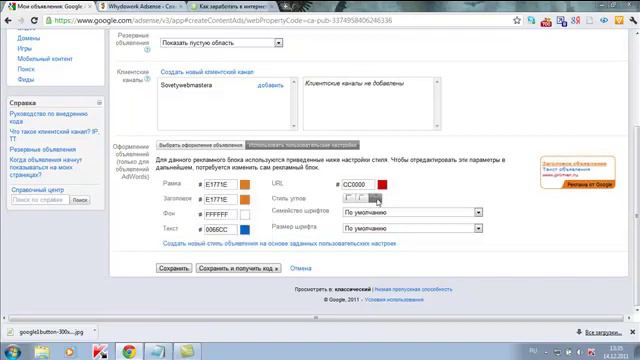Click the ad preview thumbnail
This screenshot has height=360, width=640.
click(578, 172)
